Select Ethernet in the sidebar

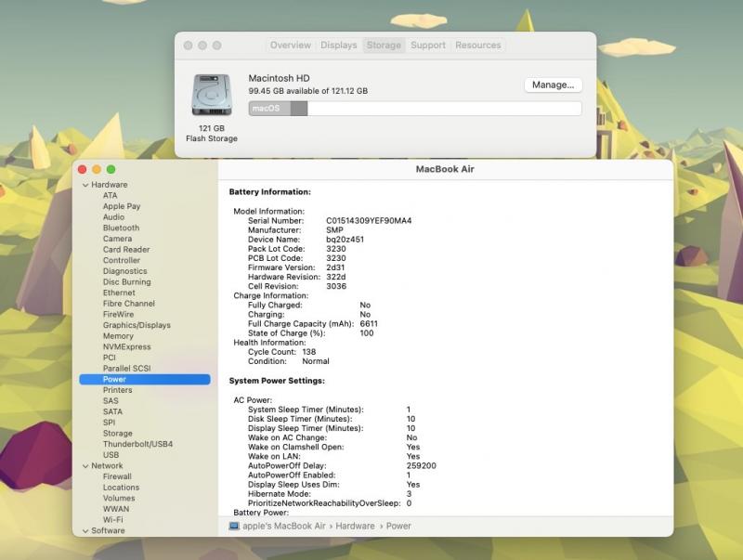click(x=119, y=293)
